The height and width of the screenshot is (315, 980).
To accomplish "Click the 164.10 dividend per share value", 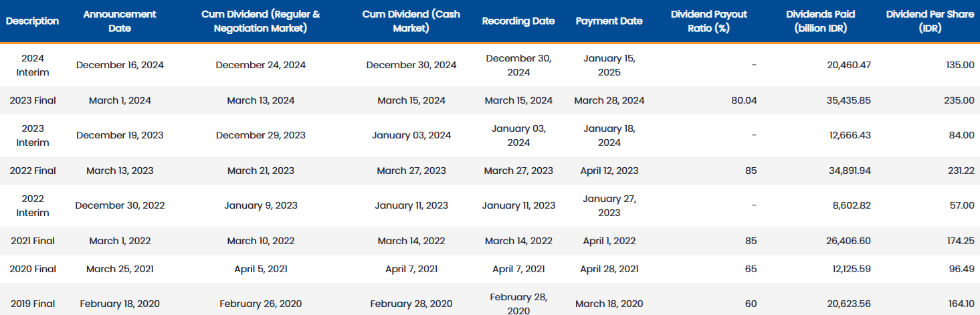I will point(961,304).
